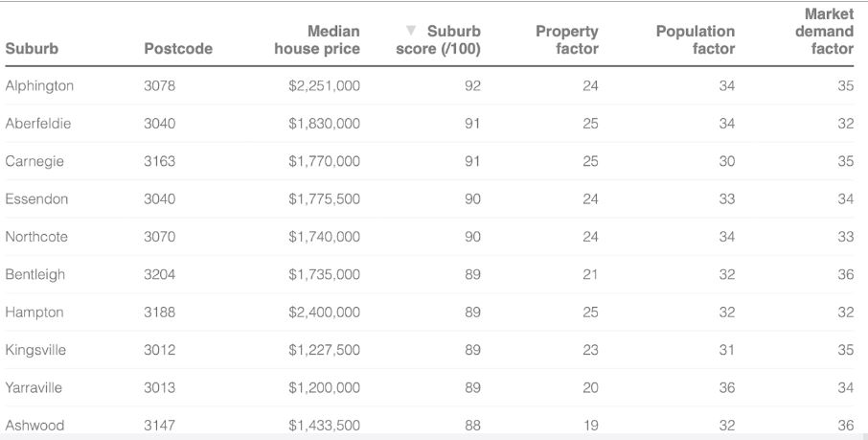Click the $2,400,000 median price cell
The image size is (868, 440).
tap(324, 313)
